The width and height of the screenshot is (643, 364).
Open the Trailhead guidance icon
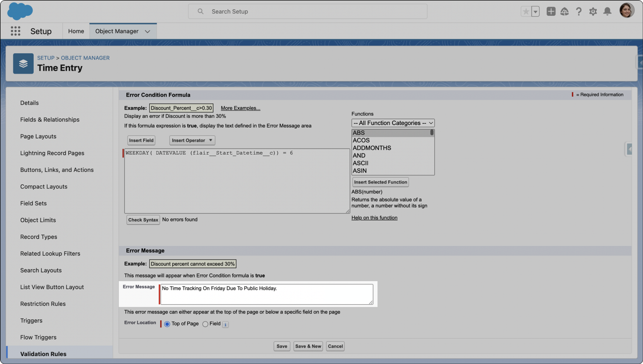[x=565, y=12]
